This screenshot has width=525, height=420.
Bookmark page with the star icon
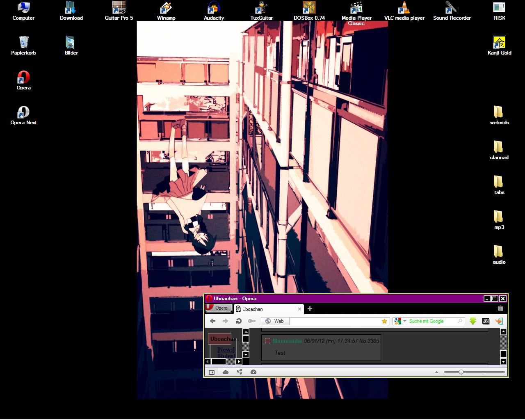coord(384,321)
